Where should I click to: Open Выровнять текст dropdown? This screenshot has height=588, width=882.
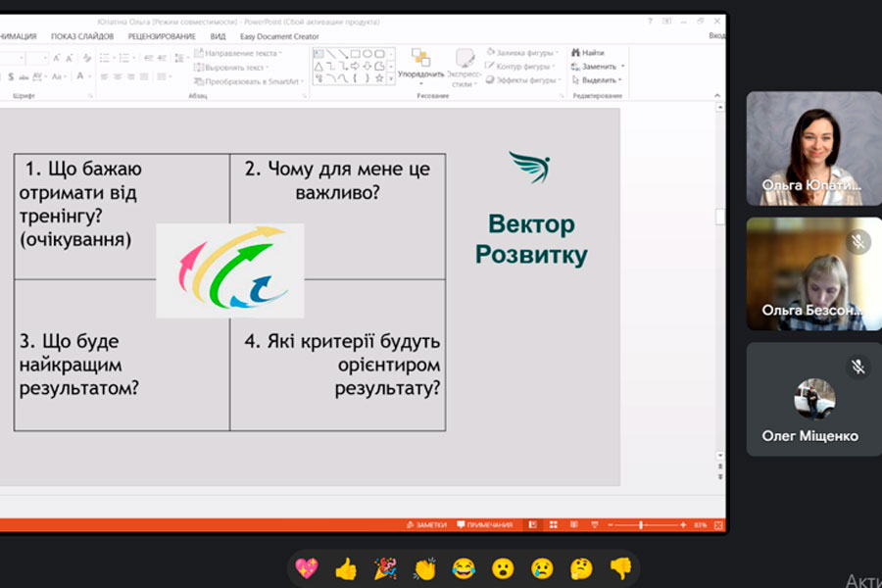tap(231, 68)
